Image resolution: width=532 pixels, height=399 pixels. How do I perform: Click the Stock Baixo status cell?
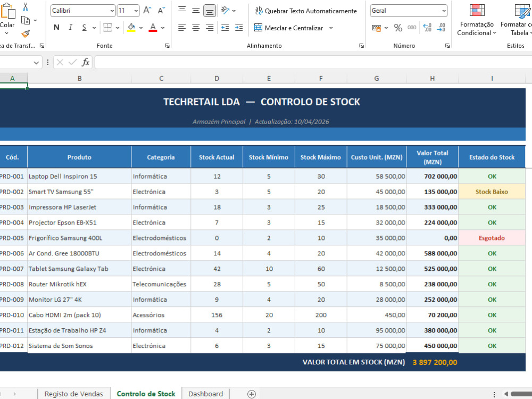tap(492, 192)
